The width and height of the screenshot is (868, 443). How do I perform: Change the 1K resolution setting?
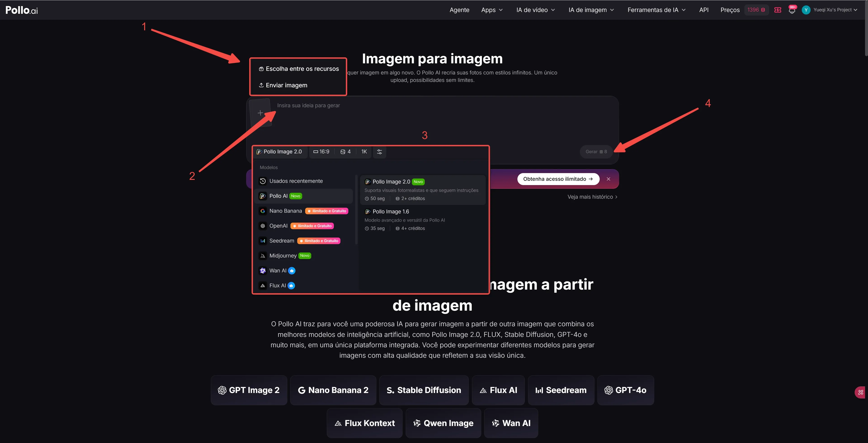point(364,152)
